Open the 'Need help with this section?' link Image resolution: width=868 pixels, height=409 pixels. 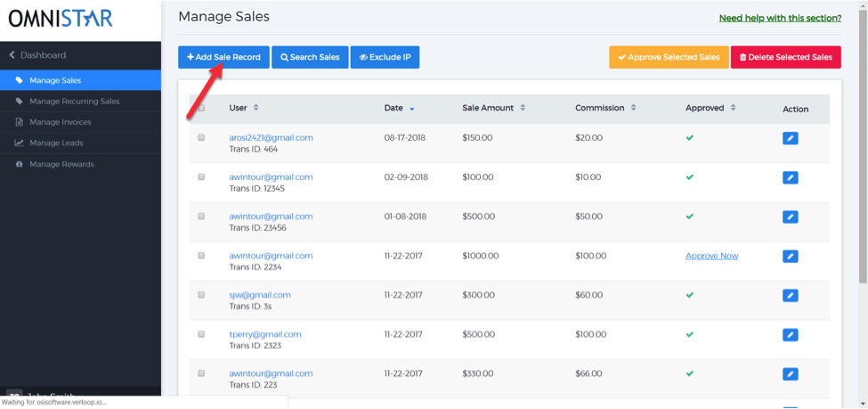tap(780, 19)
